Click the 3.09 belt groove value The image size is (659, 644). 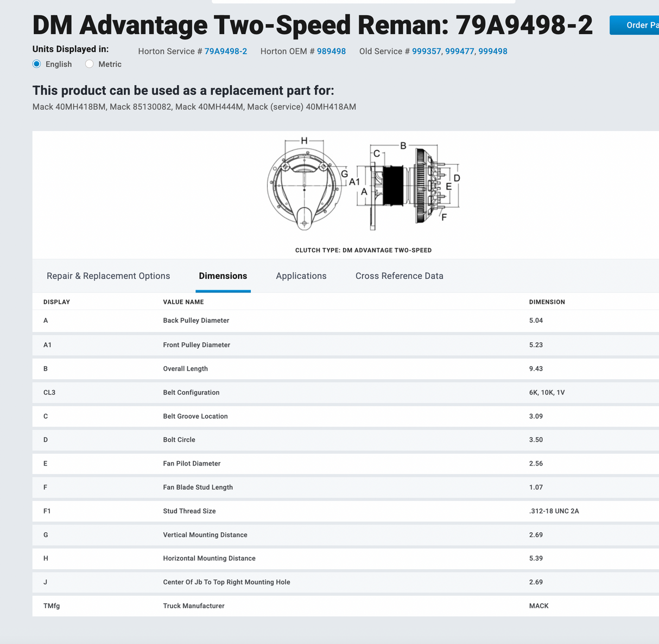536,417
